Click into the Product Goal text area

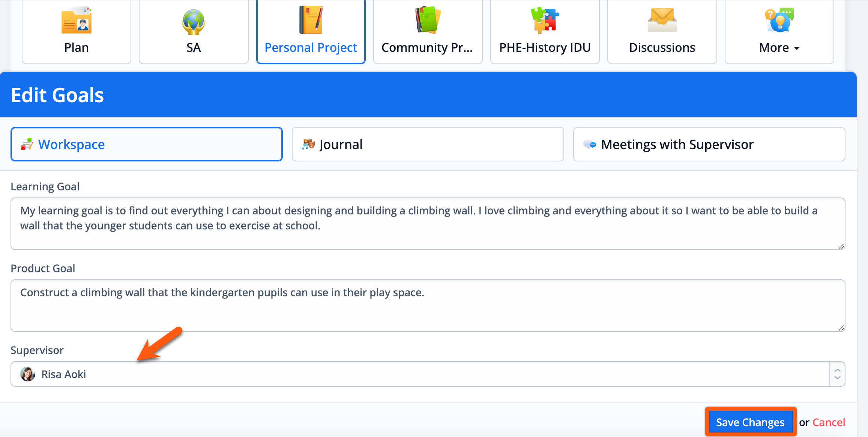click(x=428, y=306)
